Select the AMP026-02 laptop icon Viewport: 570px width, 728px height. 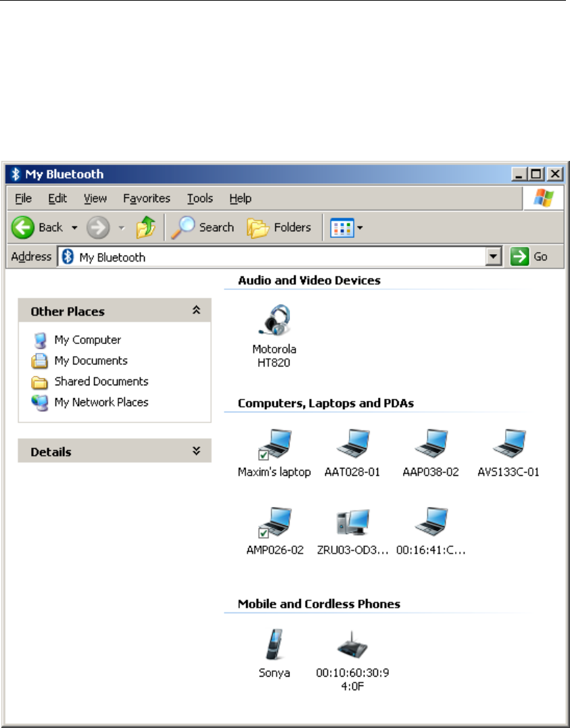click(x=275, y=523)
